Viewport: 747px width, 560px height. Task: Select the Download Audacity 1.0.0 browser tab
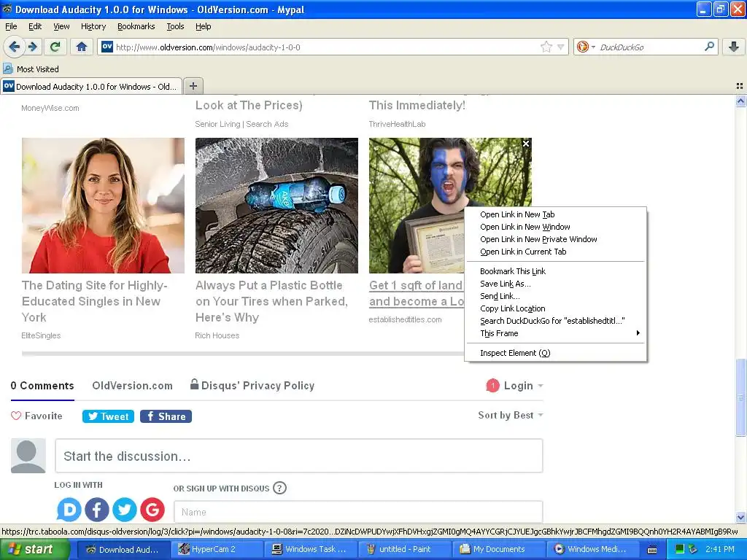pyautogui.click(x=91, y=86)
